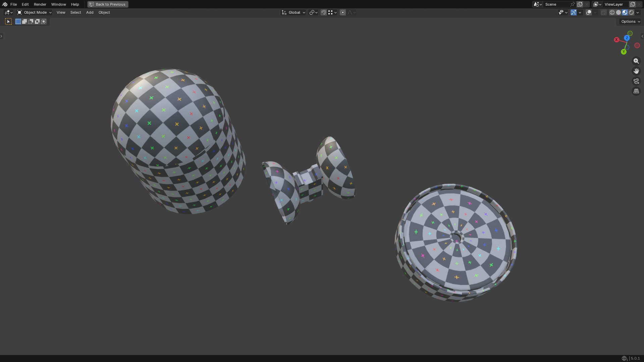Toggle snapping magnet
The image size is (644, 362).
[x=324, y=12]
